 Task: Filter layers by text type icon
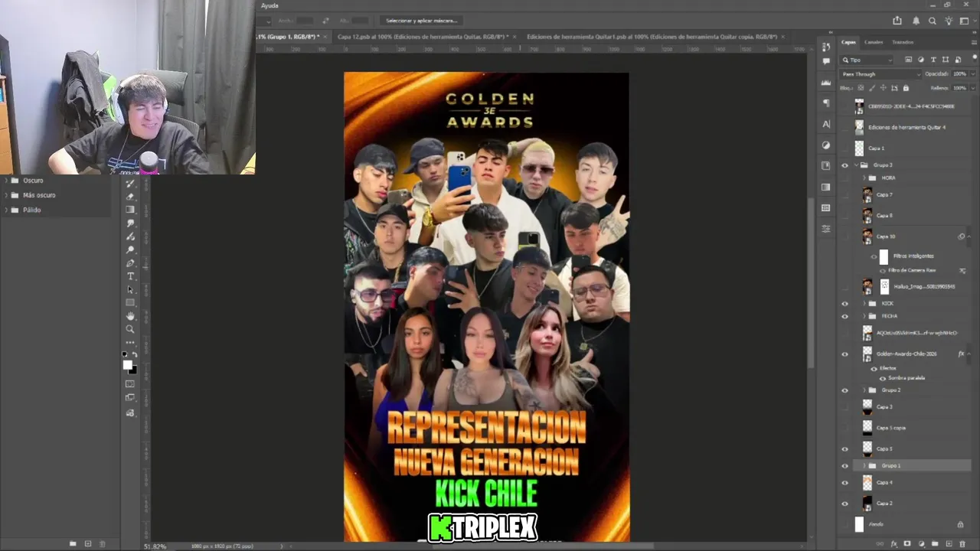pyautogui.click(x=932, y=60)
